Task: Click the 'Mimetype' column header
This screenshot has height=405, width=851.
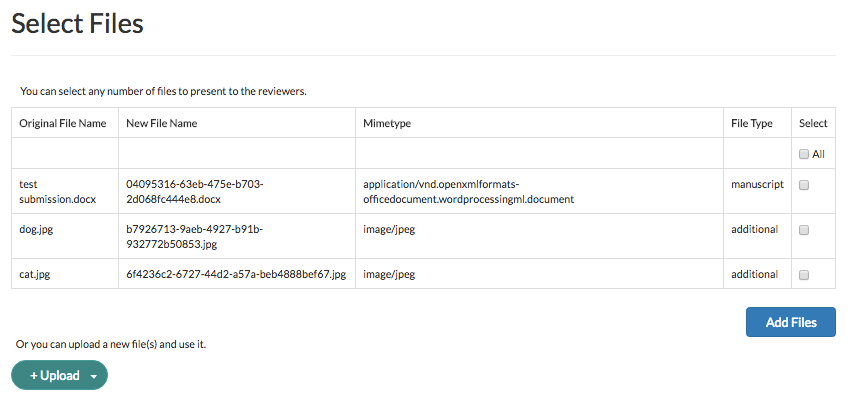Action: [387, 123]
